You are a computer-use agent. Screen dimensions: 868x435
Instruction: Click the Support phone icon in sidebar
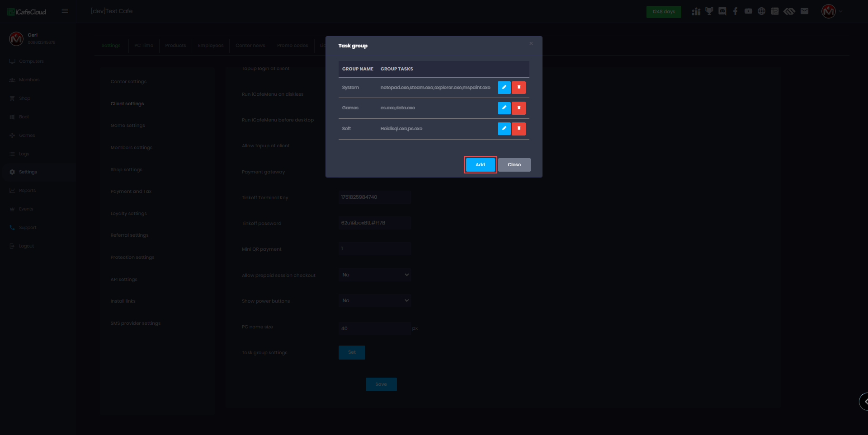coord(12,228)
